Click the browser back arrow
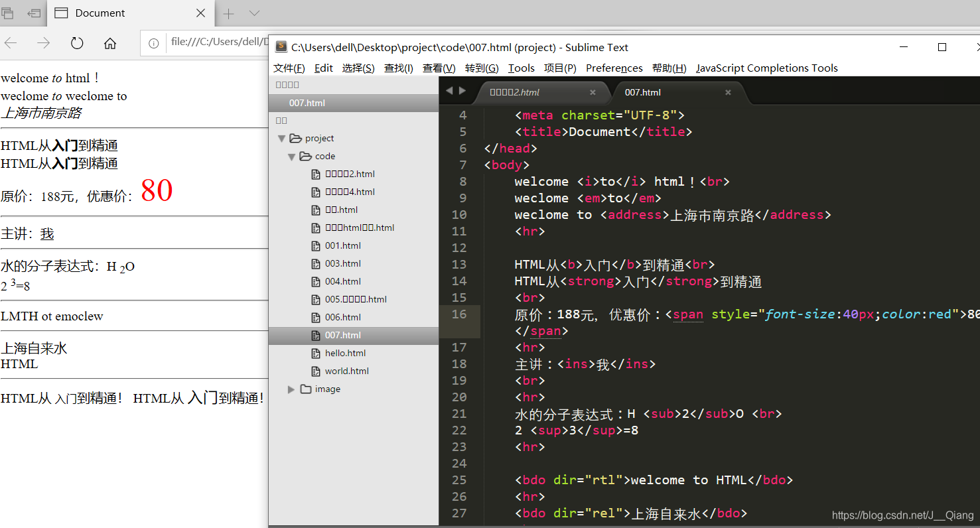Image resolution: width=980 pixels, height=528 pixels. (x=11, y=43)
